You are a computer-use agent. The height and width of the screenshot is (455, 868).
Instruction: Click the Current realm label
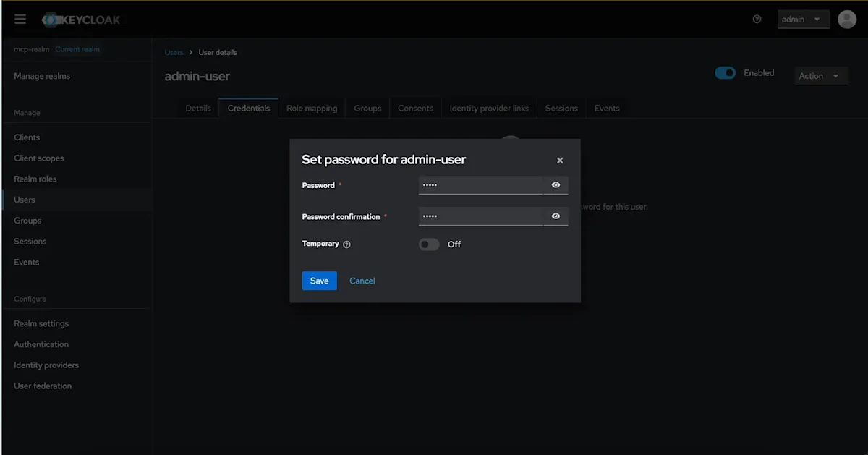77,49
